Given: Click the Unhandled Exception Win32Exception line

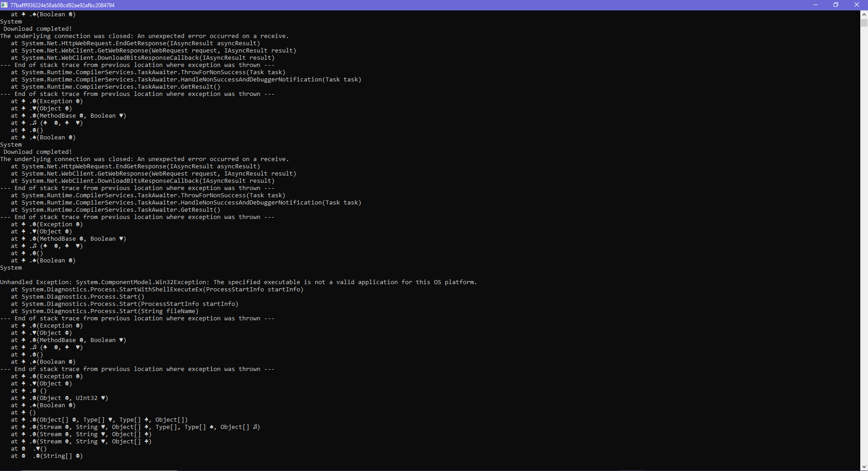Looking at the screenshot, I should pyautogui.click(x=238, y=282).
